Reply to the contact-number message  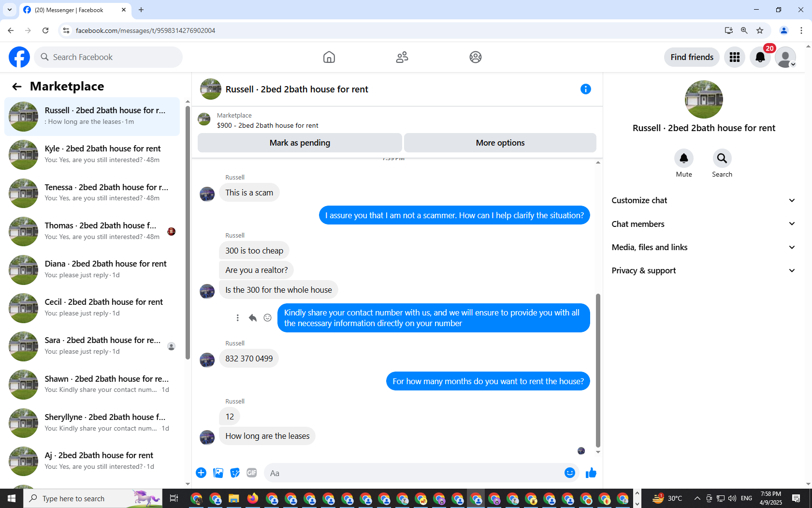click(x=252, y=318)
